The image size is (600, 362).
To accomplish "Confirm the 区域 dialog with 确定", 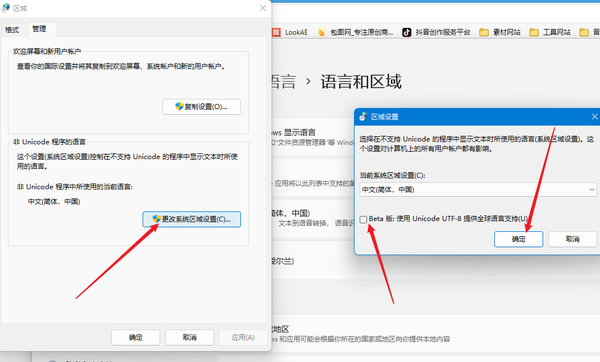I will coord(135,338).
